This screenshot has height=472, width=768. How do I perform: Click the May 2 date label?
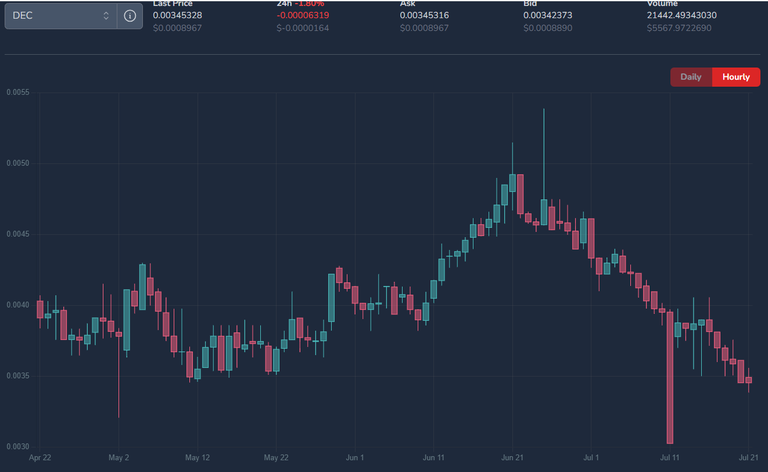point(119,457)
